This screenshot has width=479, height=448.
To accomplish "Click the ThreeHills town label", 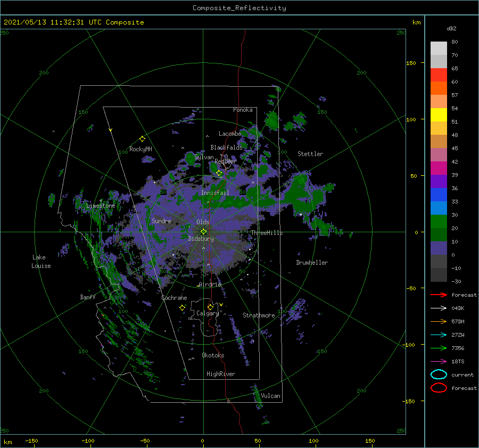I will pos(267,233).
